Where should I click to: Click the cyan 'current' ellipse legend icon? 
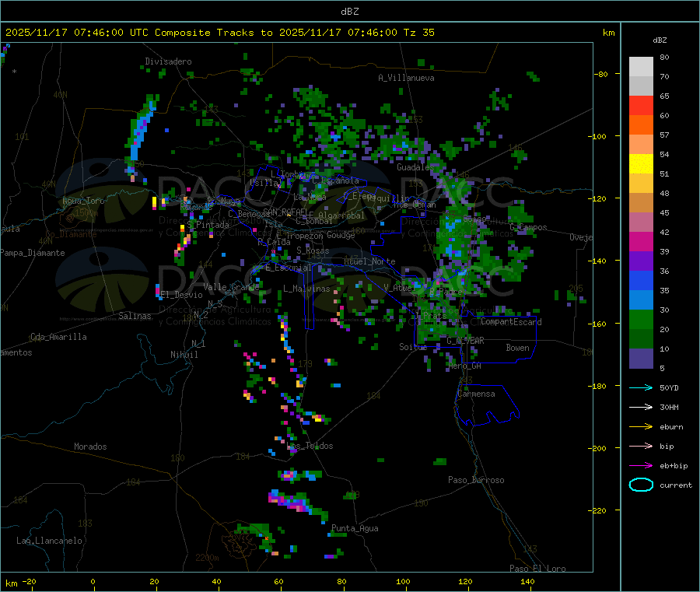click(641, 485)
